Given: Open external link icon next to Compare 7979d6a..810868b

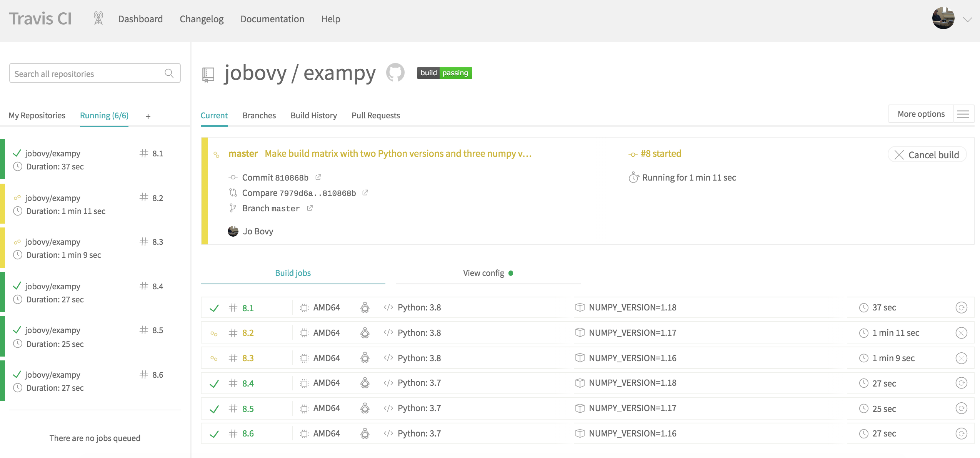Looking at the screenshot, I should click(365, 192).
